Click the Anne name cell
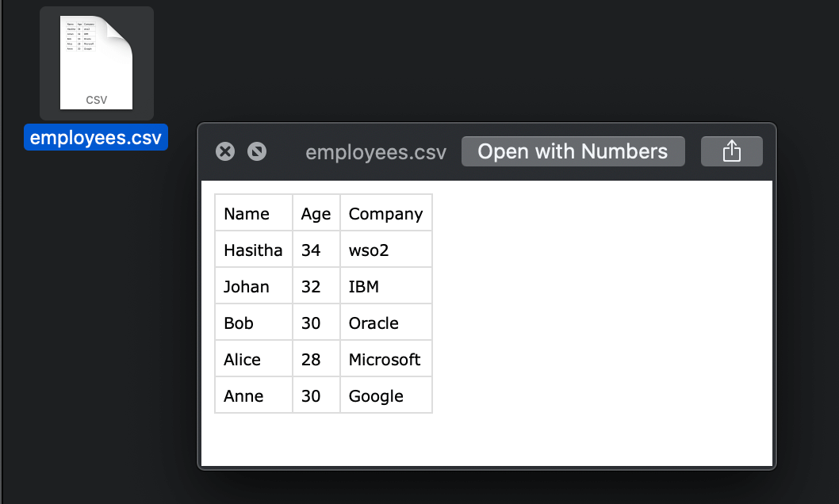The height and width of the screenshot is (504, 839). click(254, 395)
